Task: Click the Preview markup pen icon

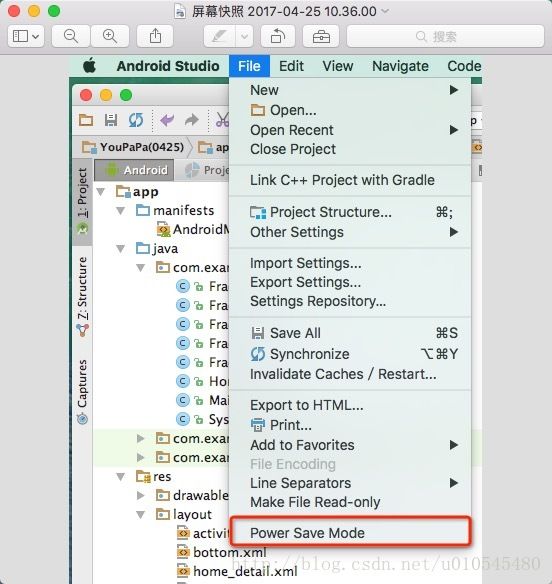Action: (219, 36)
